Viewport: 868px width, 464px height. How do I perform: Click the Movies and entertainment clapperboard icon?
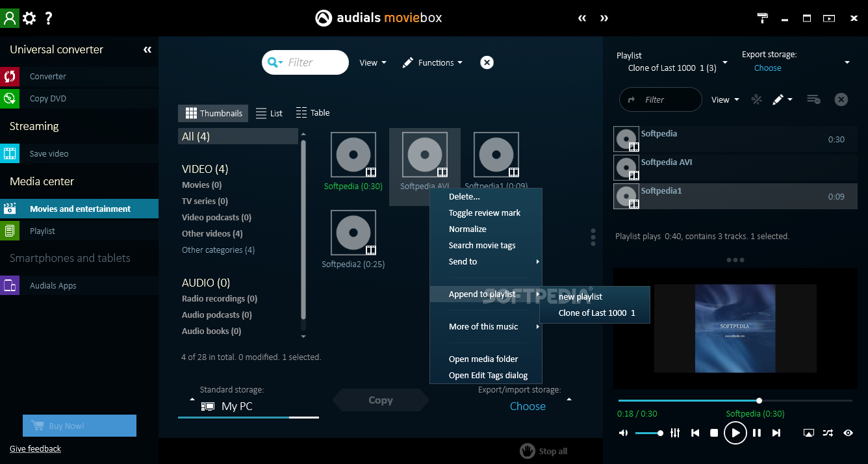(x=10, y=209)
